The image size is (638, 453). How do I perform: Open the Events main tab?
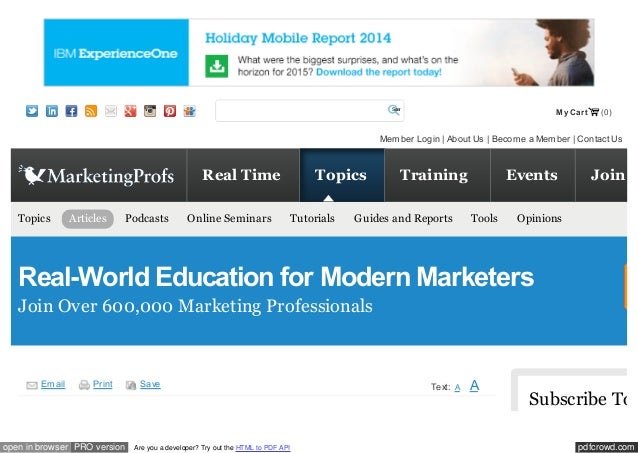(x=532, y=175)
